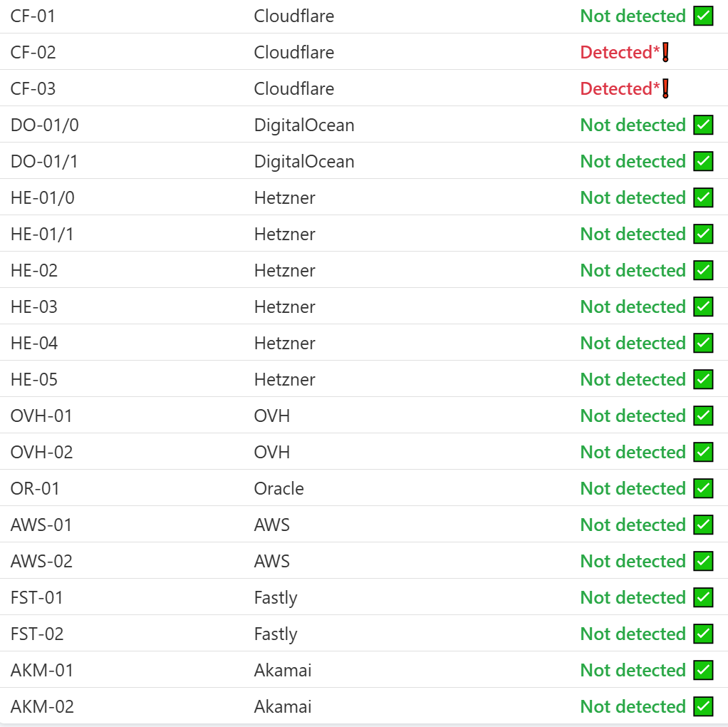Click the green checkmark in DO-01/0 row
The image size is (728, 727).
(x=703, y=125)
